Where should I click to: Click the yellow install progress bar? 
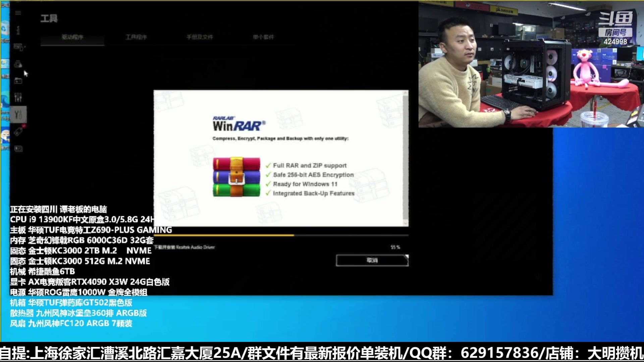tap(224, 235)
